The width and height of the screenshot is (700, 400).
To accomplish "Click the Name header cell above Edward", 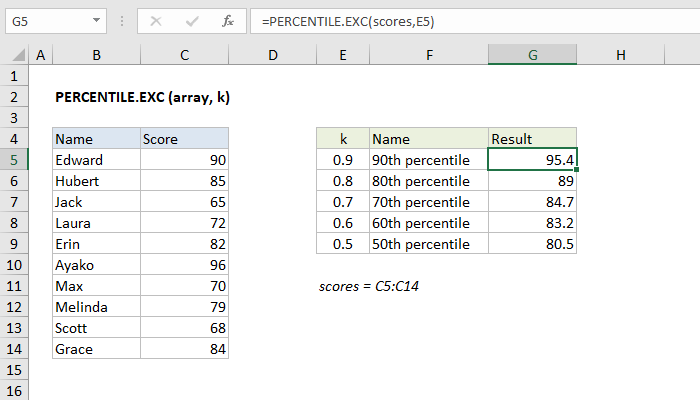I will click(x=96, y=139).
